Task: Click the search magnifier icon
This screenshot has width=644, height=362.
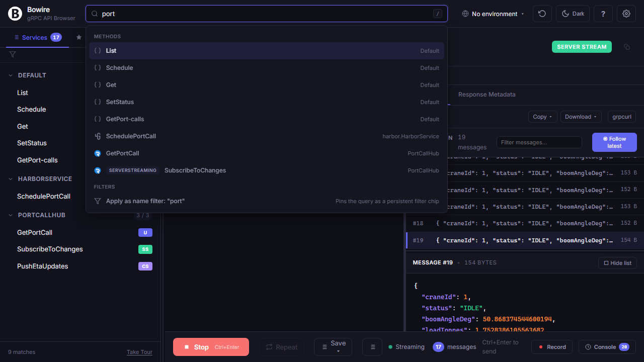Action: pos(95,14)
